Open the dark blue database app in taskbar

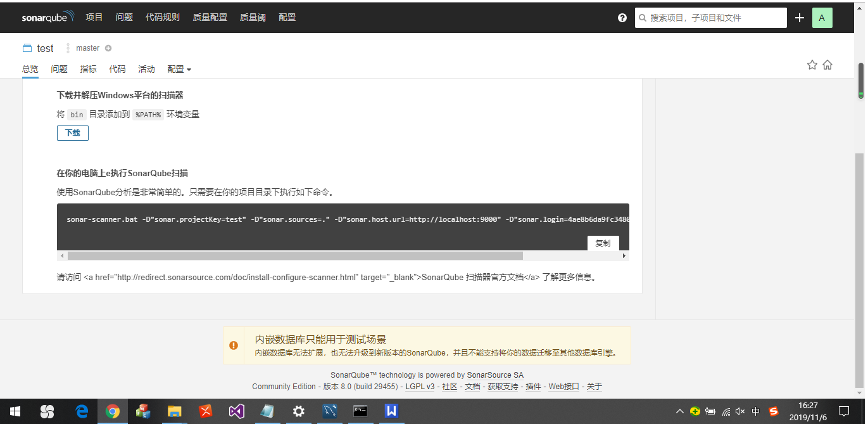[x=329, y=411]
